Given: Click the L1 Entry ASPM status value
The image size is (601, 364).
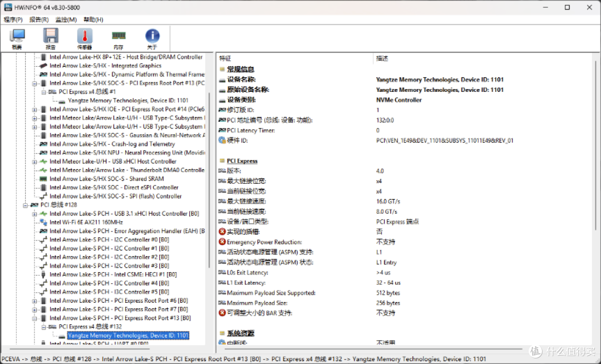Looking at the screenshot, I should tap(386, 263).
